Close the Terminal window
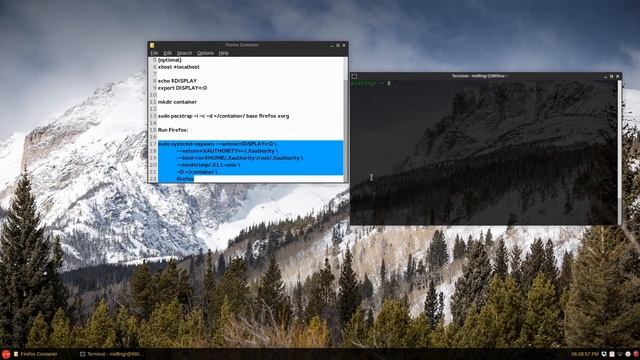This screenshot has height=360, width=640. (x=618, y=76)
